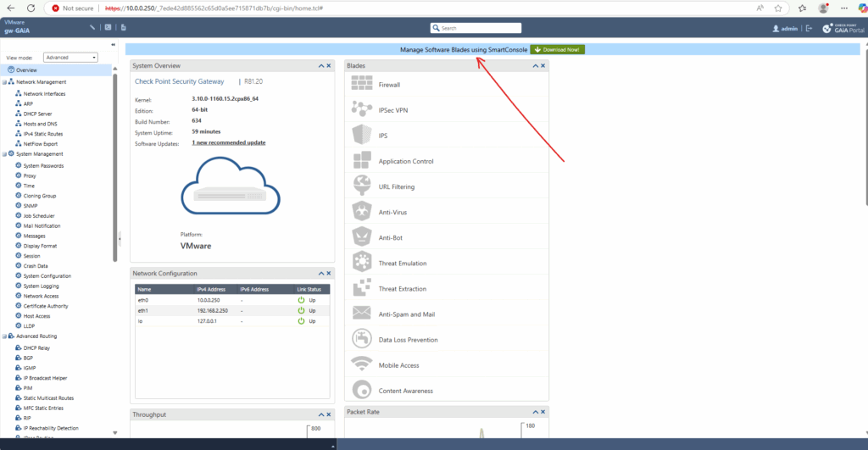Click the Firewall blade icon
The width and height of the screenshot is (868, 450).
pyautogui.click(x=361, y=84)
